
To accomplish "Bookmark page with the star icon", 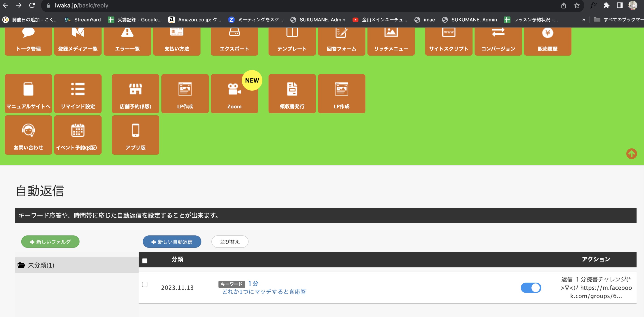I will (x=577, y=5).
